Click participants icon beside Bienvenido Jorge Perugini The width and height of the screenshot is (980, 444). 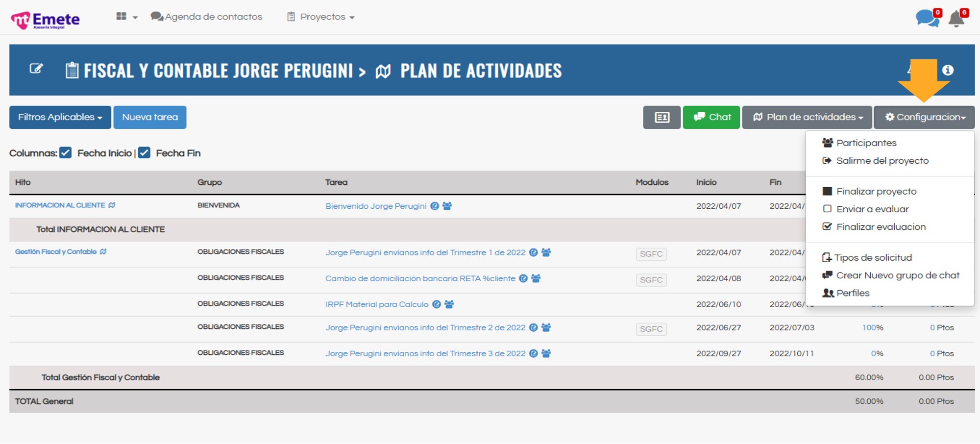tap(447, 206)
